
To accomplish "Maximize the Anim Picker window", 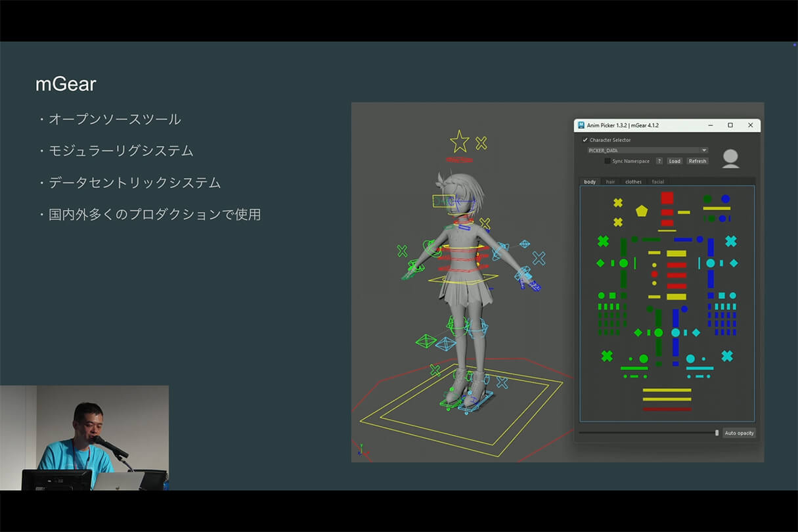I will coord(730,125).
